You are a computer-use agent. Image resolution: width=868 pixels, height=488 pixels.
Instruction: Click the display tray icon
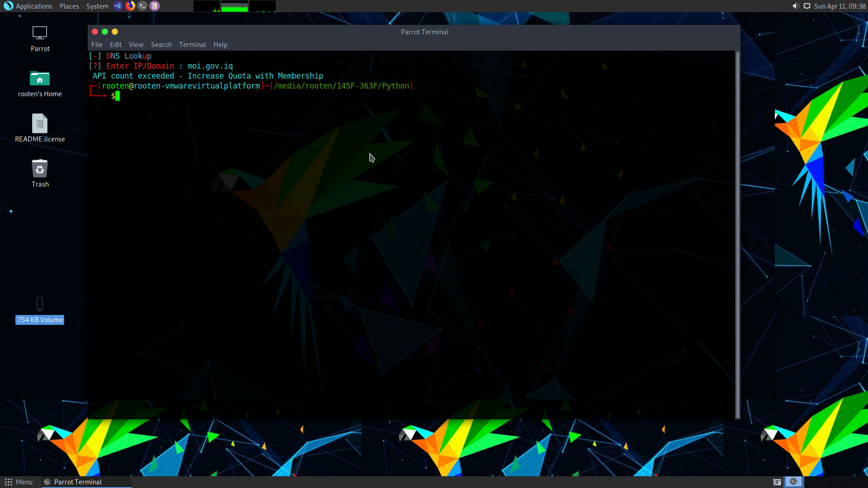coord(807,6)
